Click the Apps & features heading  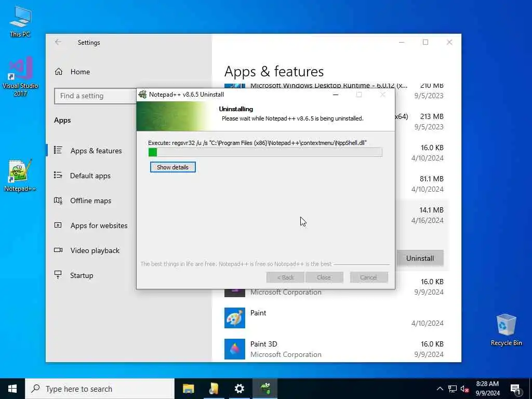(274, 72)
